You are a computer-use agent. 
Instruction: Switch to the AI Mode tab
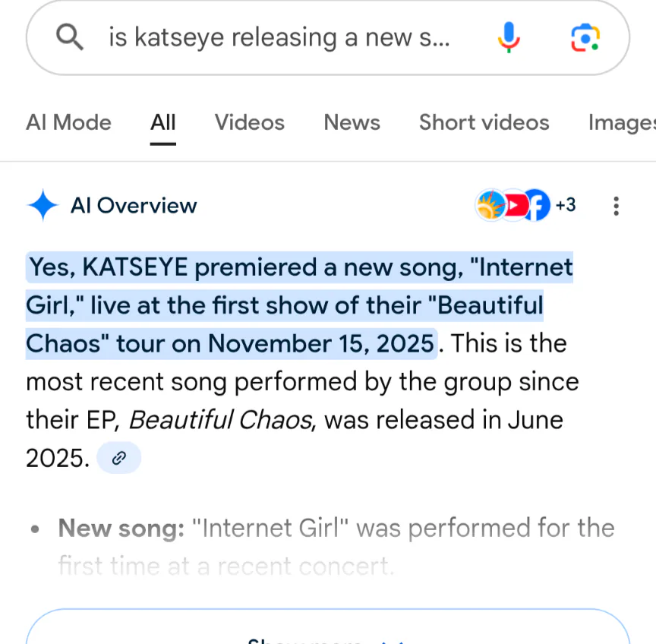pyautogui.click(x=68, y=122)
